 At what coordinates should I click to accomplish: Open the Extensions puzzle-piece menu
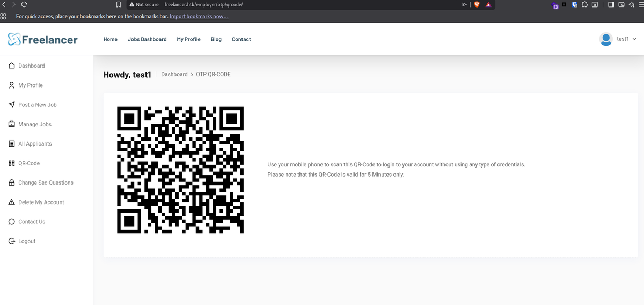584,4
